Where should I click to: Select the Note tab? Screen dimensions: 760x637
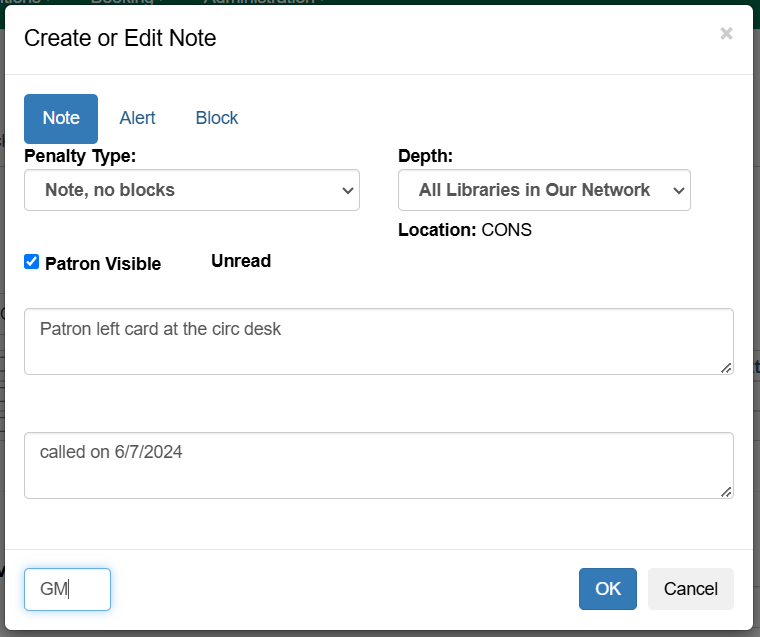pos(61,118)
